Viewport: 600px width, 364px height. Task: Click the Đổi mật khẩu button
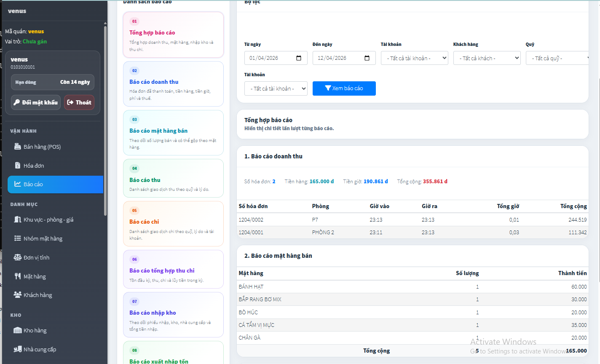point(36,102)
